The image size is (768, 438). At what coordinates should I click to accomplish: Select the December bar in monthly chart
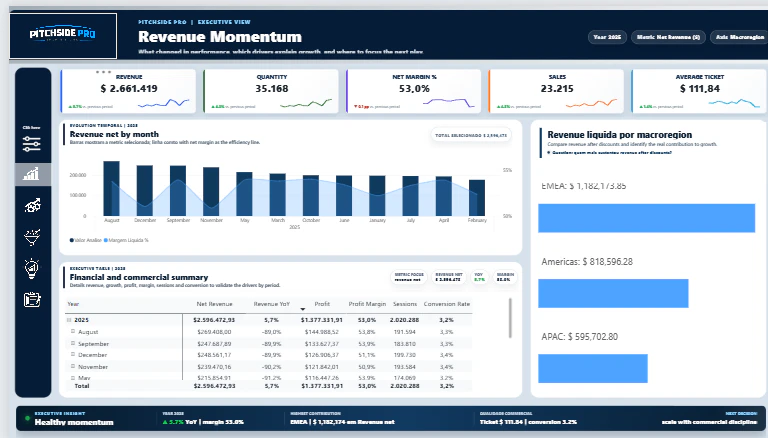click(144, 191)
